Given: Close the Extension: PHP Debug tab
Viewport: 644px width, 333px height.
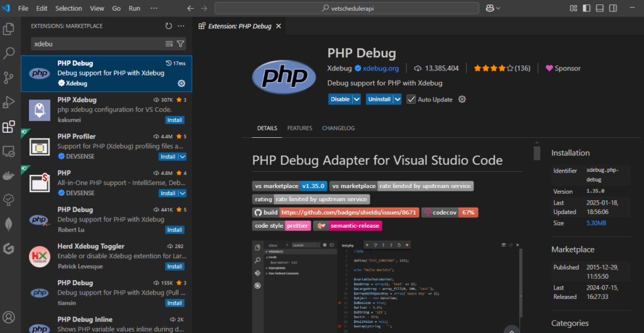Looking at the screenshot, I should (x=278, y=26).
